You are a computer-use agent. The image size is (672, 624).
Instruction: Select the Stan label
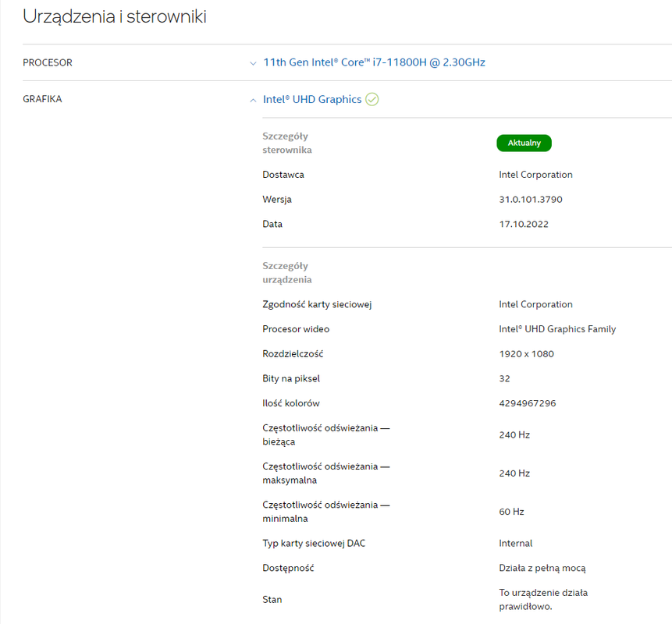click(x=272, y=600)
